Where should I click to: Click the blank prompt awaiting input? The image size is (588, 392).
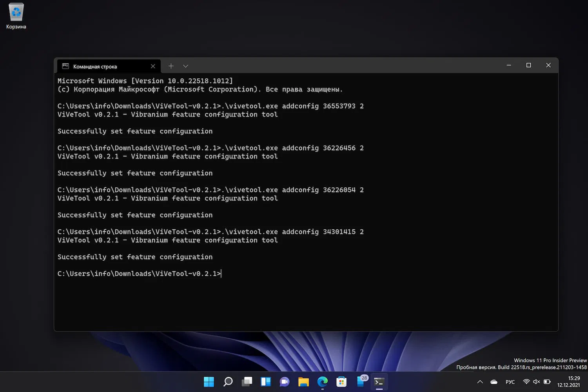(140, 274)
